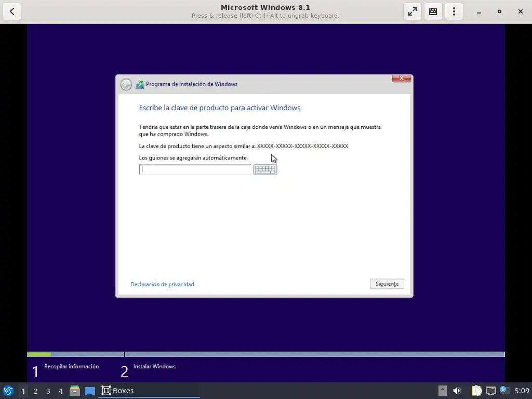532x399 pixels.
Task: Open the Boxes three-dot menu
Action: click(454, 11)
